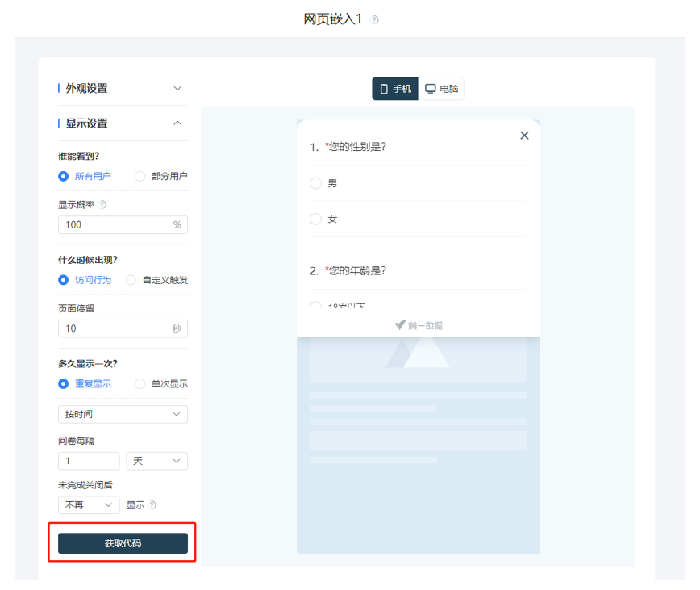700x590 pixels.
Task: Click the 页面停留 seconds input field
Action: tap(123, 328)
